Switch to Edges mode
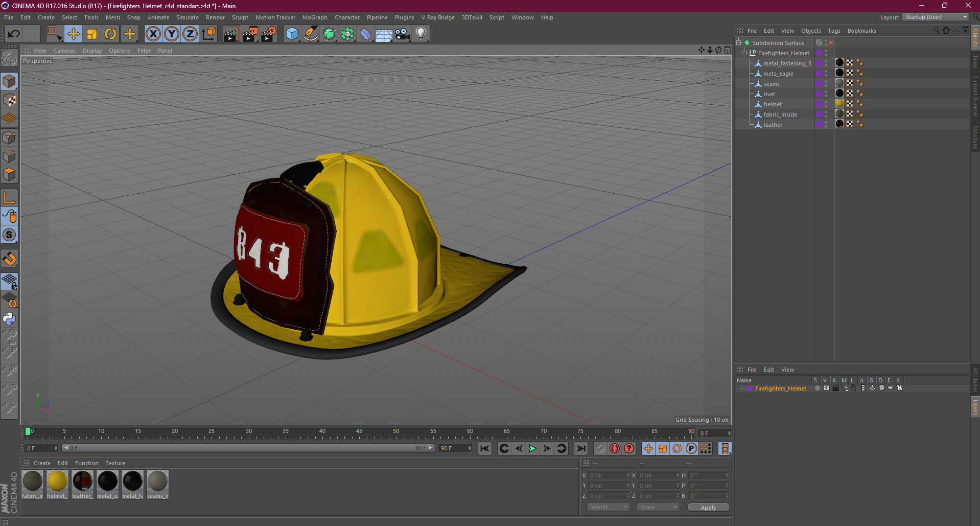Screen dimensions: 980x526 (x=9, y=156)
